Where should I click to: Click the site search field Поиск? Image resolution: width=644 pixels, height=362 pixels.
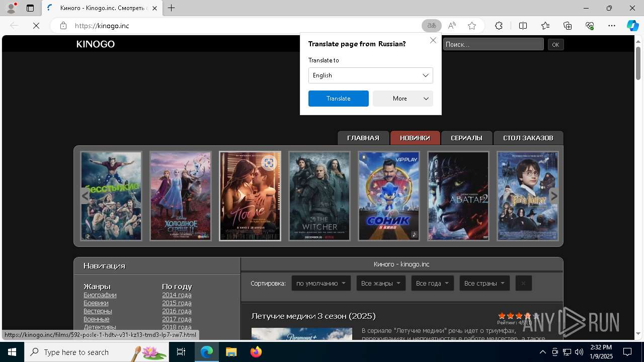[x=493, y=44]
